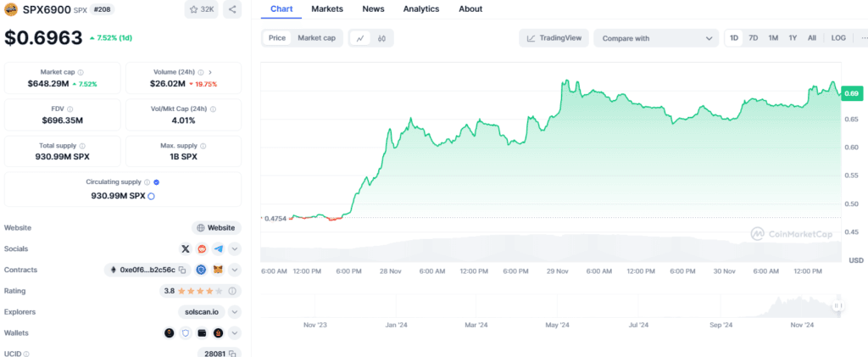
Task: Switch chart to Market cap view
Action: click(317, 38)
